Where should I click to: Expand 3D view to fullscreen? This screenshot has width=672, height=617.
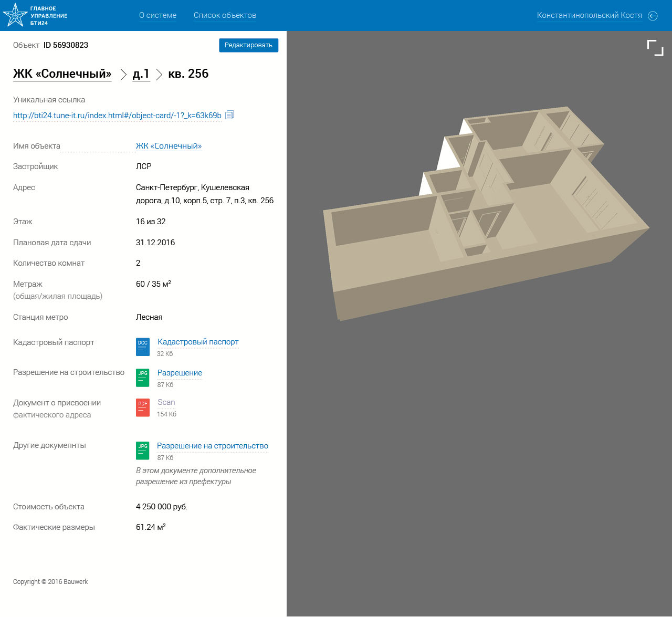[655, 48]
